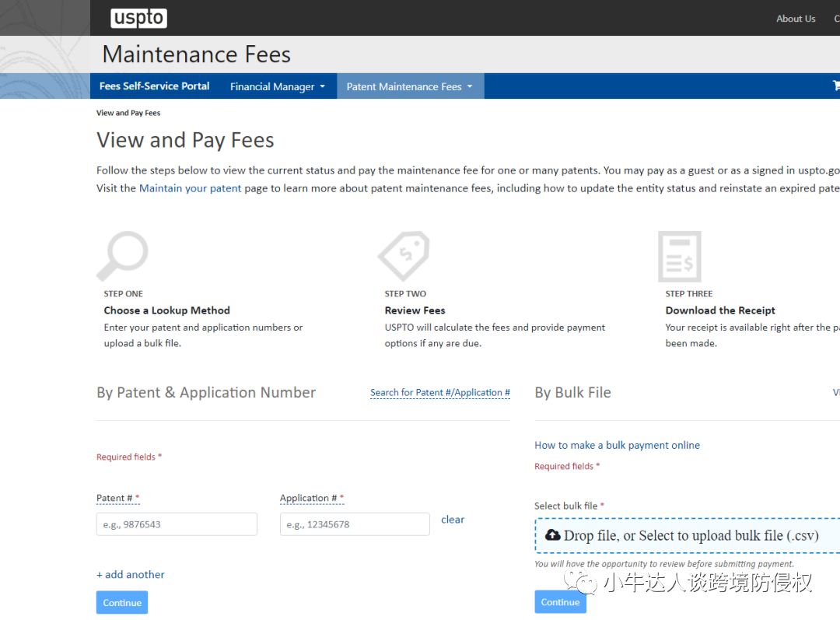This screenshot has width=840, height=620.
Task: Click the magnifying glass Step One icon
Action: pyautogui.click(x=123, y=256)
